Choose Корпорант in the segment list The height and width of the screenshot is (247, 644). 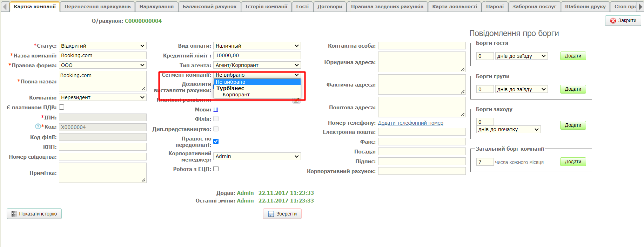[x=236, y=95]
